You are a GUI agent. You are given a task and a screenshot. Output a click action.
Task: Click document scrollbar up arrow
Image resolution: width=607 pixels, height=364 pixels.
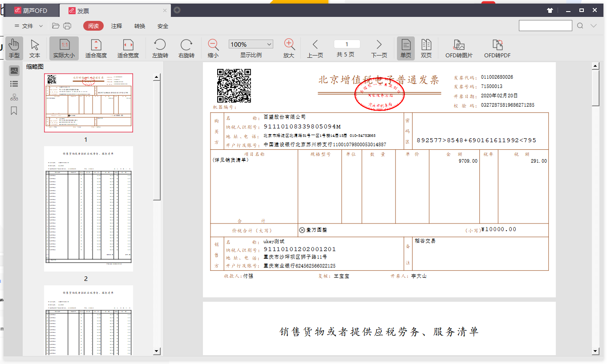[595, 66]
